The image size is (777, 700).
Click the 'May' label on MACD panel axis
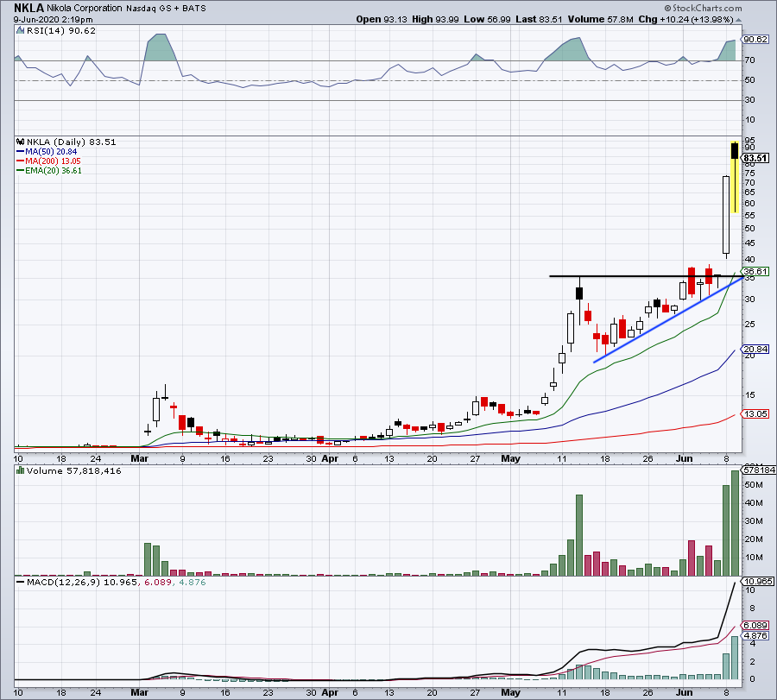(x=510, y=692)
